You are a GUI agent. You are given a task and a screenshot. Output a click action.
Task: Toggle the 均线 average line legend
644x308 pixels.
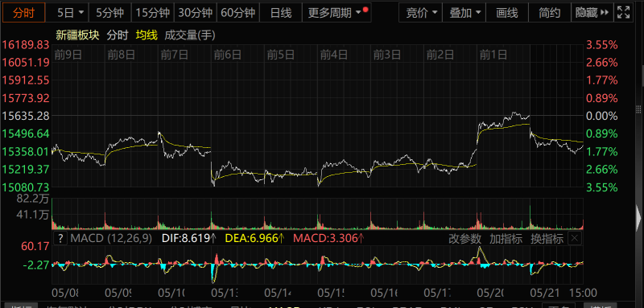147,35
